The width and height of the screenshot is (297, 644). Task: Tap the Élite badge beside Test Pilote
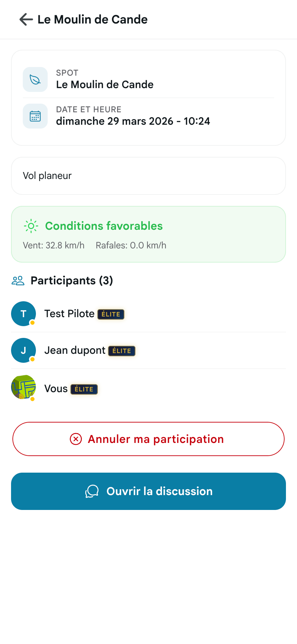point(111,314)
